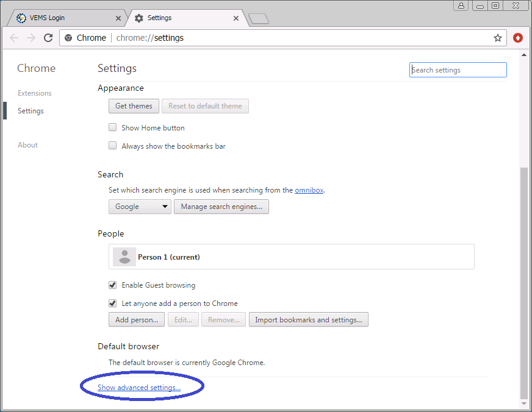
Task: Uncheck Enable Guest browsing
Action: [112, 285]
